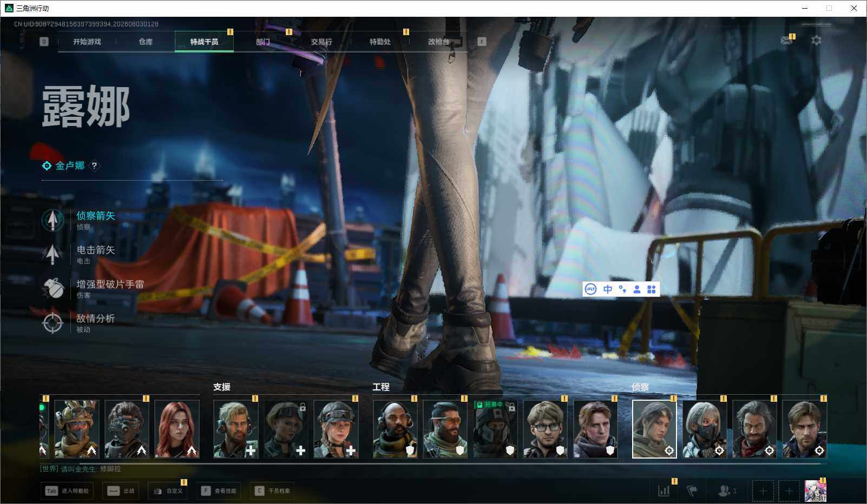Screen dimensions: 867x504
Task: Select the recon operator with red scarf
Action: coord(754,429)
